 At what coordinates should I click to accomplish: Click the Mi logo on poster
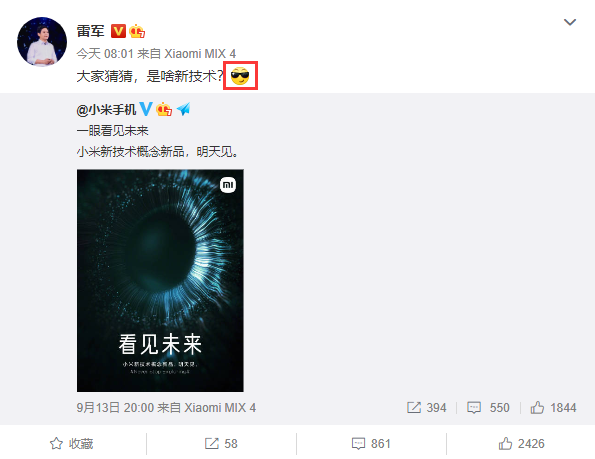[228, 185]
